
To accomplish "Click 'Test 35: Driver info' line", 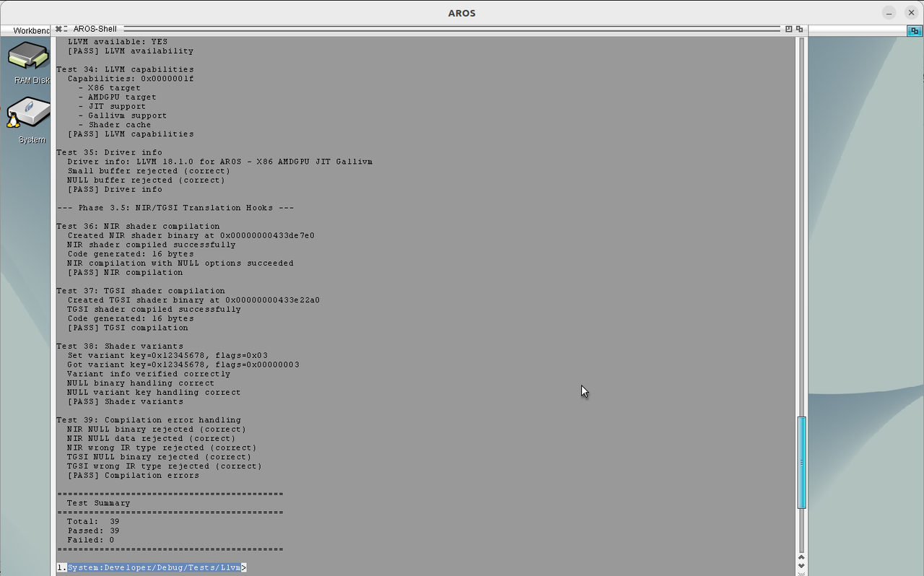I will [109, 153].
